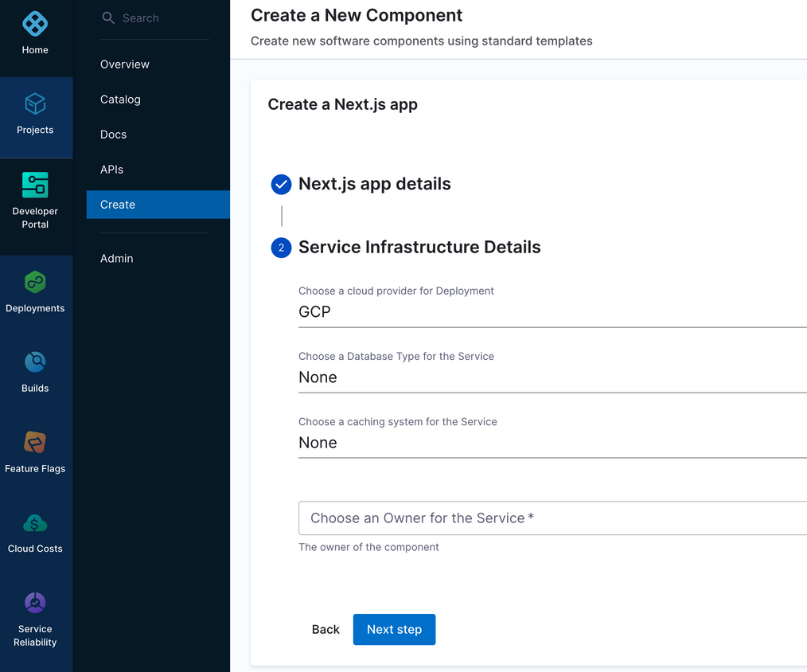The width and height of the screenshot is (807, 672).
Task: Click the Harness Home logo icon
Action: [x=35, y=24]
